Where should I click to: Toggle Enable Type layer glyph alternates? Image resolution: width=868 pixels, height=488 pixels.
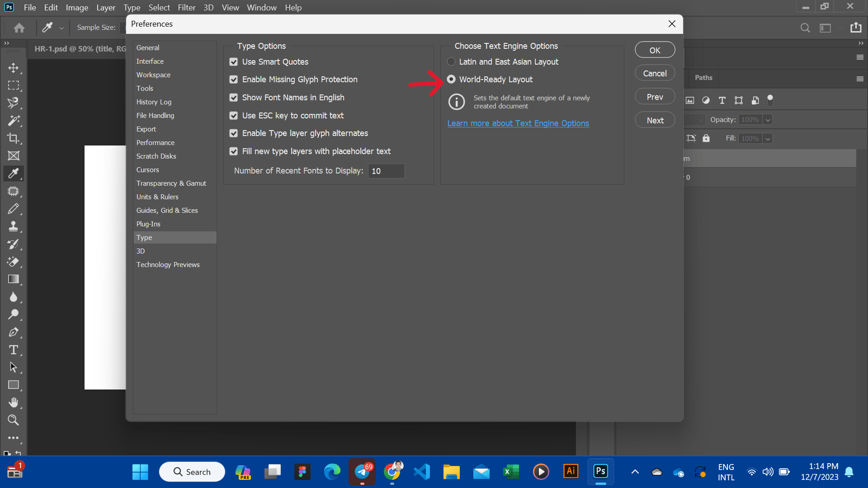tap(233, 133)
